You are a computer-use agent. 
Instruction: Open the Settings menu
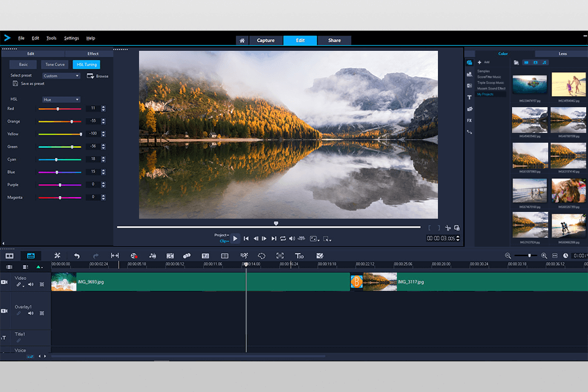[x=71, y=38]
